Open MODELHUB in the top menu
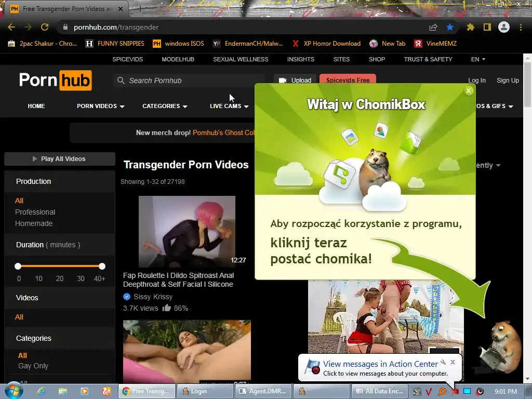The image size is (532, 399). pos(178,59)
